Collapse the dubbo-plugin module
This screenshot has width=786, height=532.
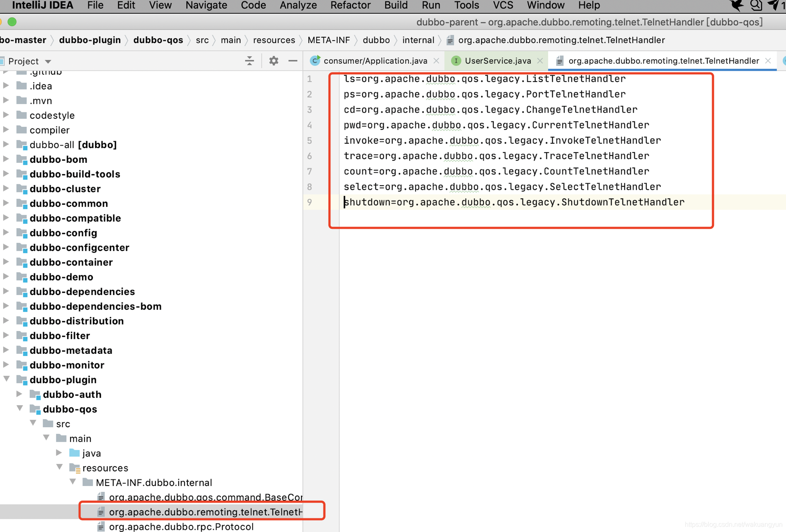[6, 379]
